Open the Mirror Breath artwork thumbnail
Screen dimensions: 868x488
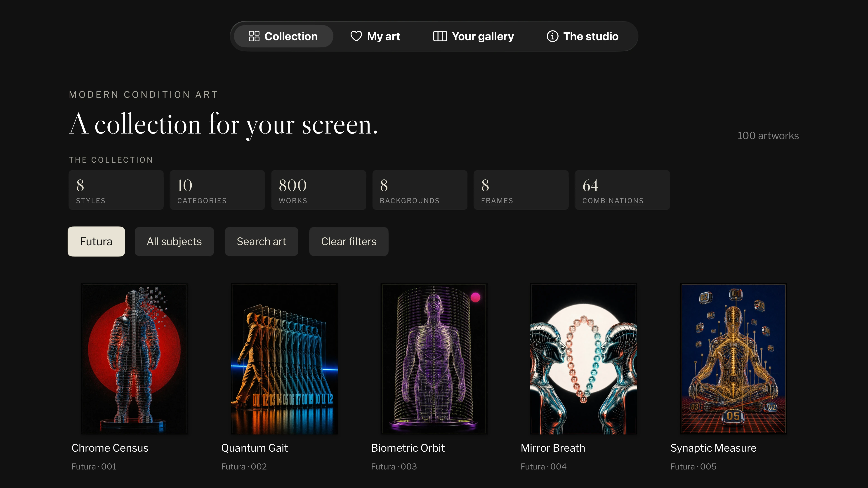[584, 359]
